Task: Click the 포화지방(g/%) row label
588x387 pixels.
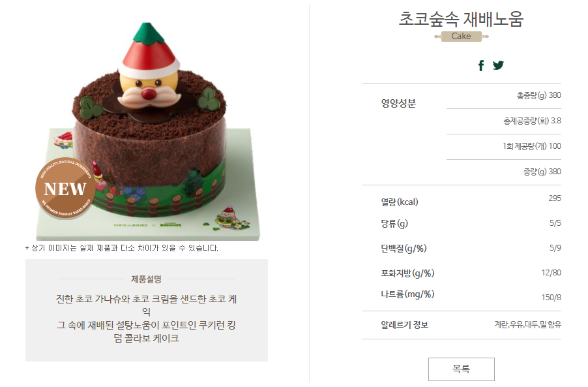Action: 407,273
